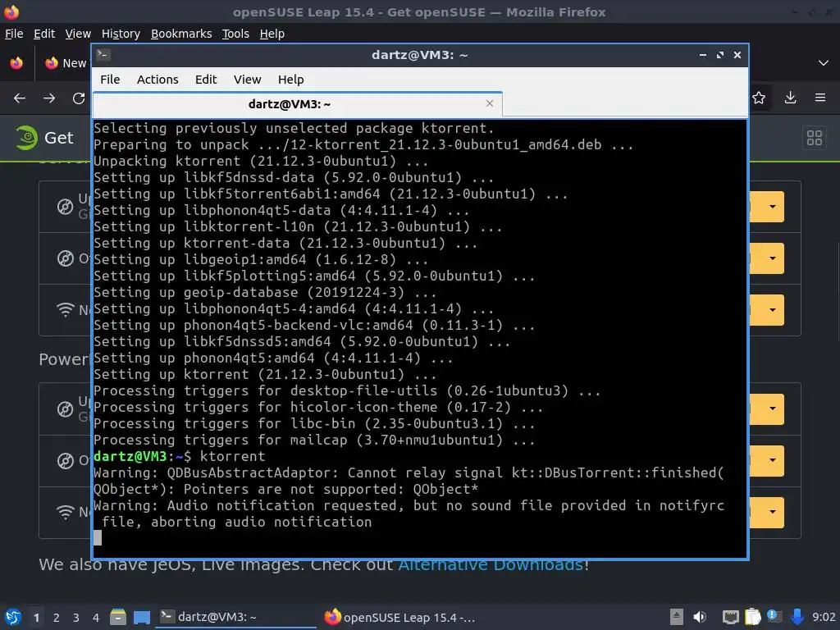Viewport: 840px width, 630px height.
Task: Click the Wi-Fi network icon in the bottom row
Action: click(x=66, y=512)
